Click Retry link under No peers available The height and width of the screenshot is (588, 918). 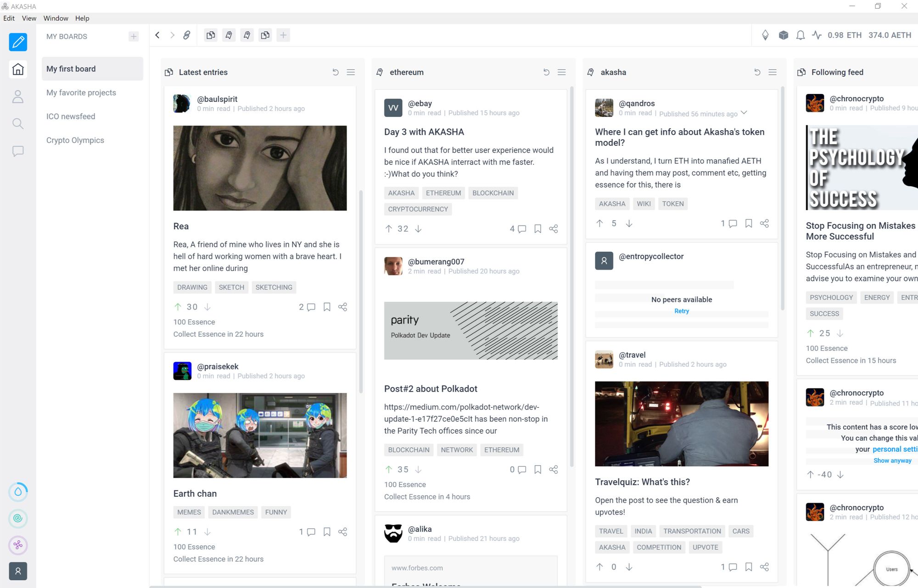(682, 311)
